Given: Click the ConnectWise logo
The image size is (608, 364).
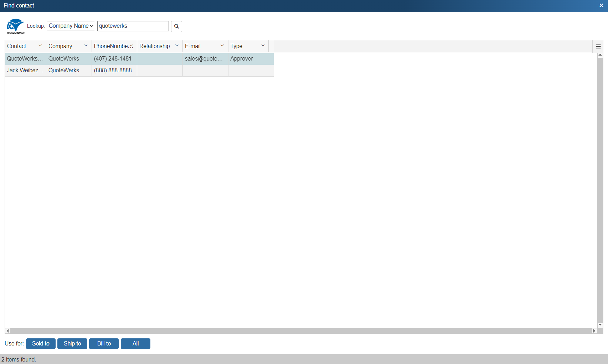Looking at the screenshot, I should click(15, 26).
